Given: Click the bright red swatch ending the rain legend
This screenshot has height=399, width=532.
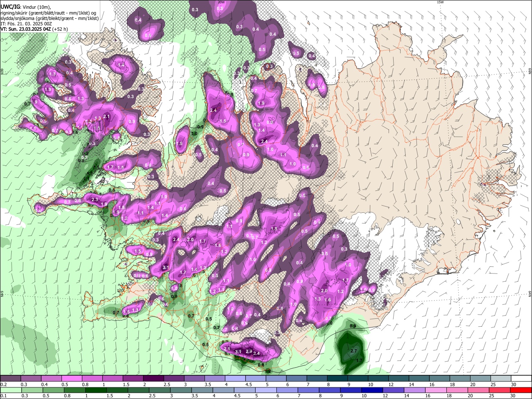Looking at the screenshot, I should coord(520,390).
